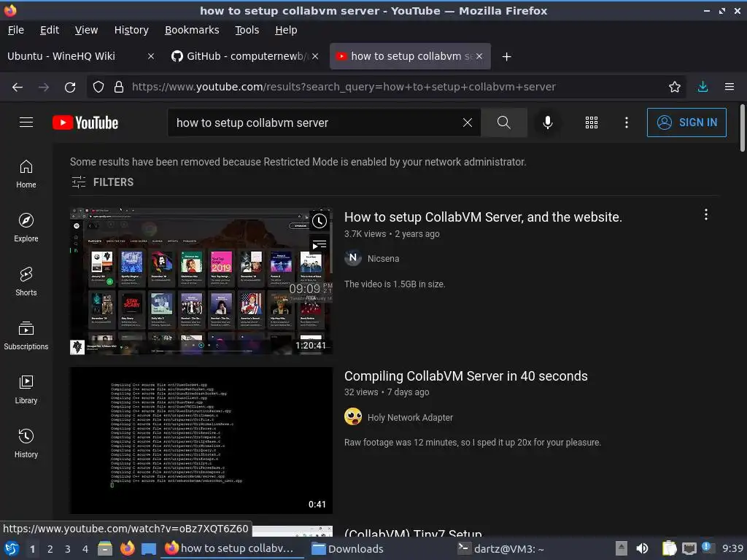The image size is (747, 560).
Task: Open action menu for CollabVM Server video
Action: (706, 215)
